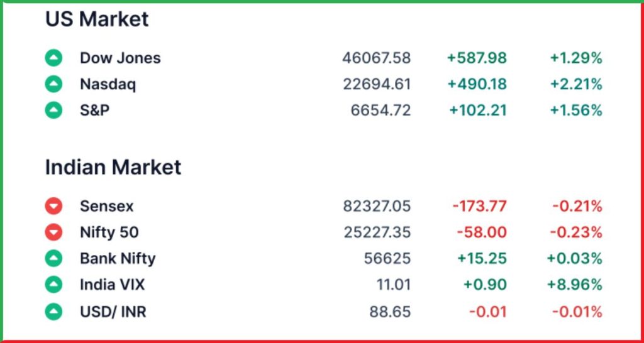
Task: Open the USD/ INR label
Action: click(113, 312)
